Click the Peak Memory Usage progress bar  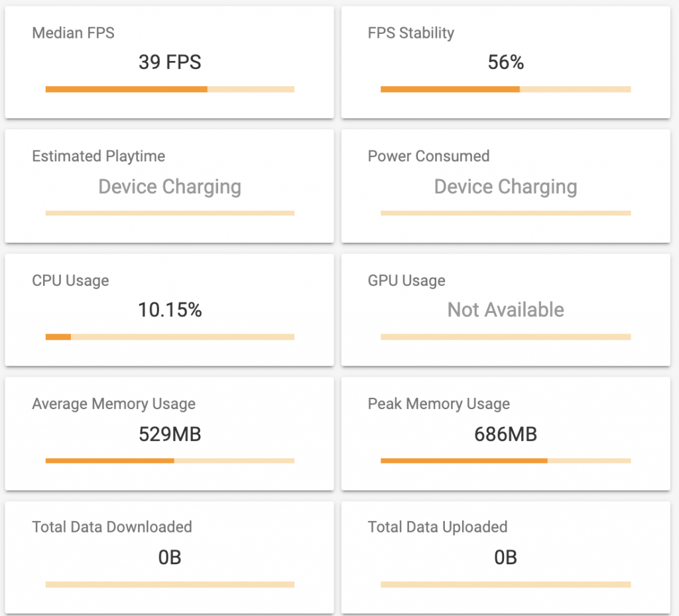[505, 461]
